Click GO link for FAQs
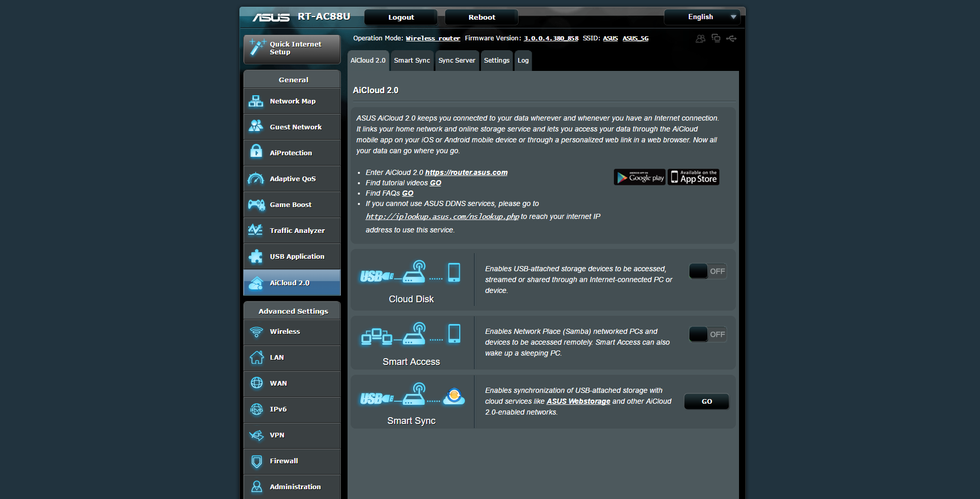Image resolution: width=980 pixels, height=499 pixels. click(x=408, y=193)
